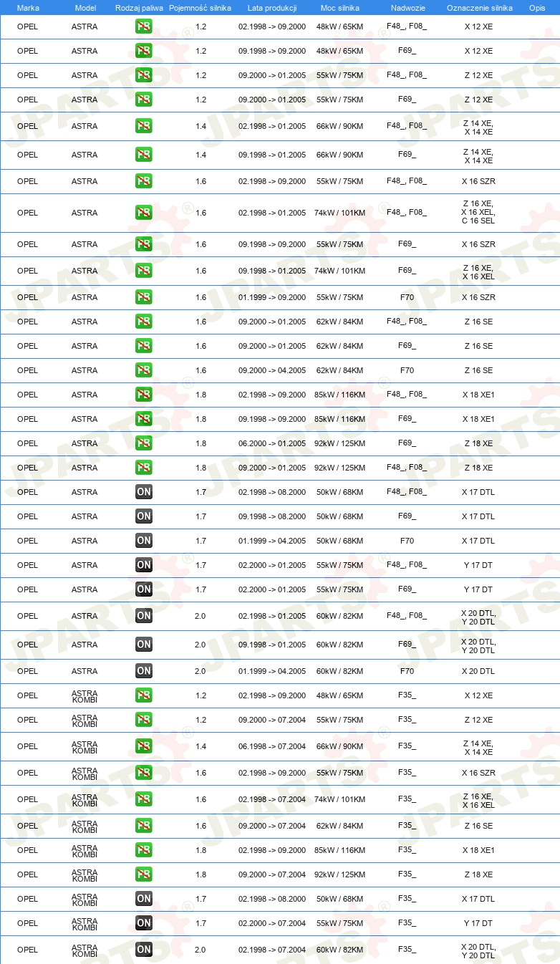Click diesel ON icon for Astra Kombi 2.0 60kW
Image resolution: width=560 pixels, height=964 pixels.
(143, 950)
